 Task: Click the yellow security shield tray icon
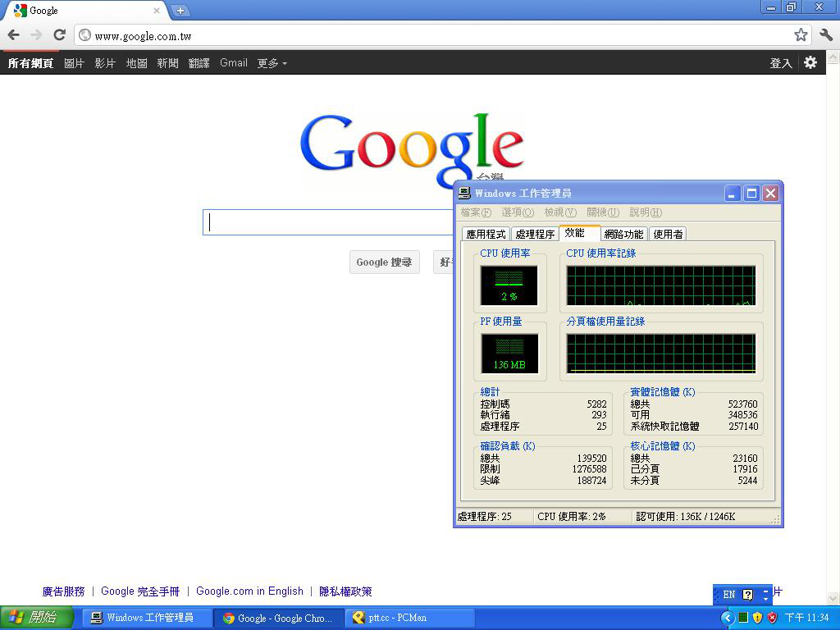click(757, 618)
